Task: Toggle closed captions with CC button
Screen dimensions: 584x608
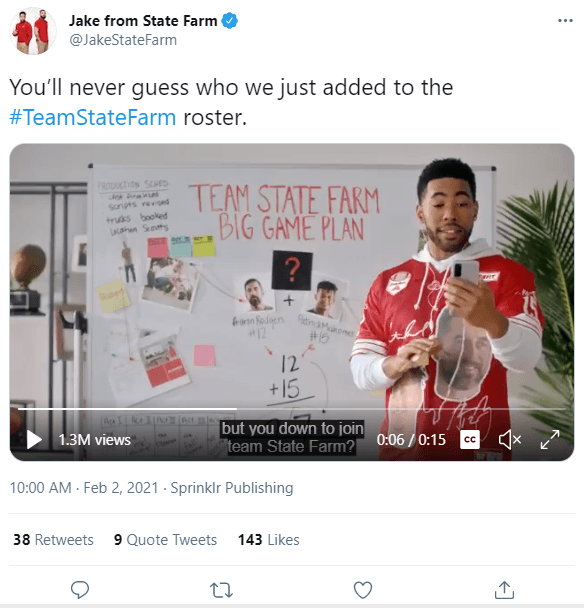Action: (x=470, y=440)
